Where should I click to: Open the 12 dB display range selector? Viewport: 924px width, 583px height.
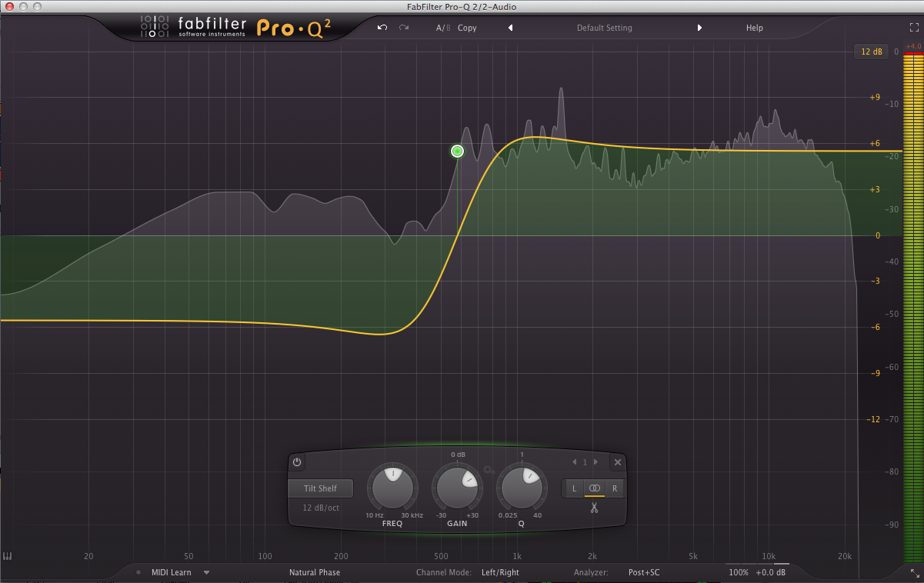tap(871, 52)
